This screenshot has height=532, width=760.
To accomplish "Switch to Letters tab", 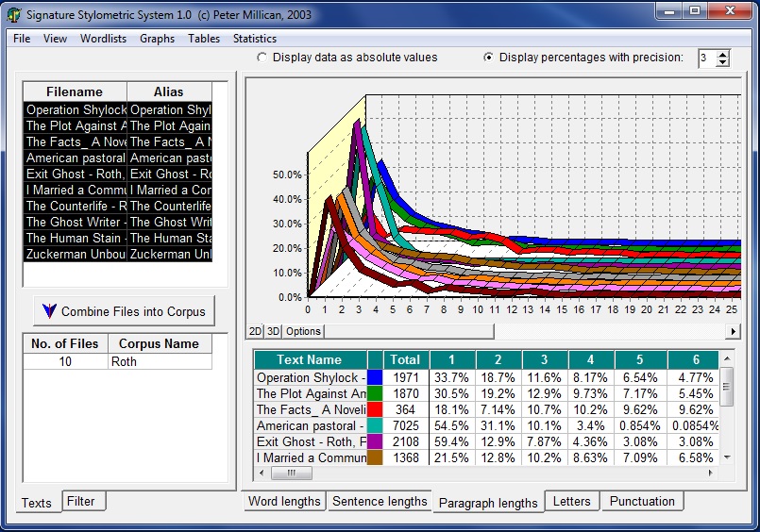I will pos(572,502).
